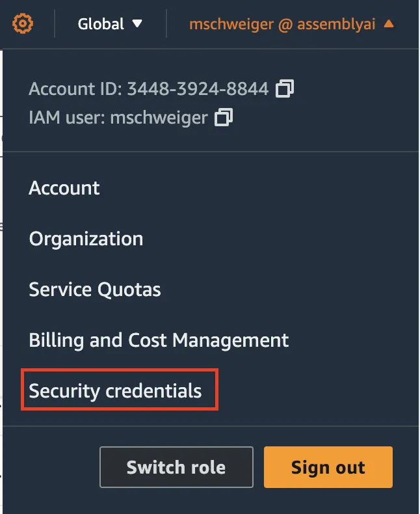
Task: Click the orange Sign out button
Action: pos(328,467)
